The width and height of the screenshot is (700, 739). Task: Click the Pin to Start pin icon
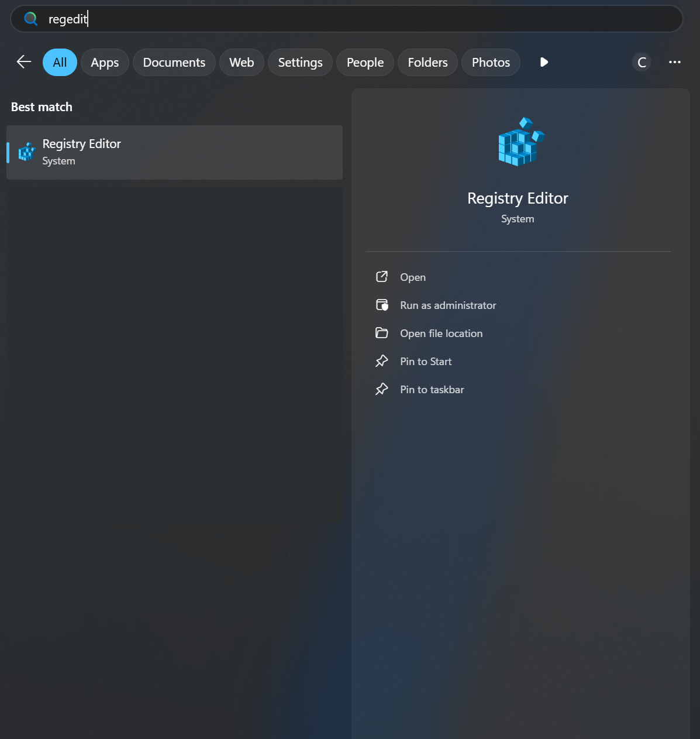[382, 361]
